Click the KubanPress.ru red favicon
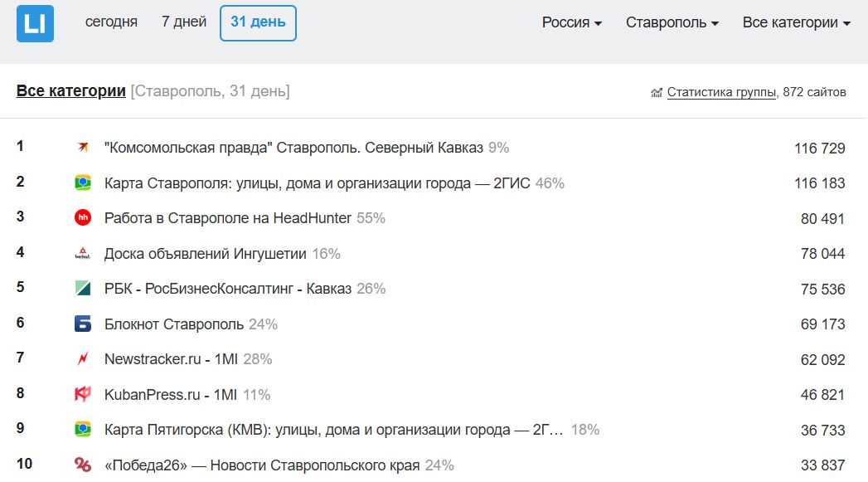 (82, 395)
